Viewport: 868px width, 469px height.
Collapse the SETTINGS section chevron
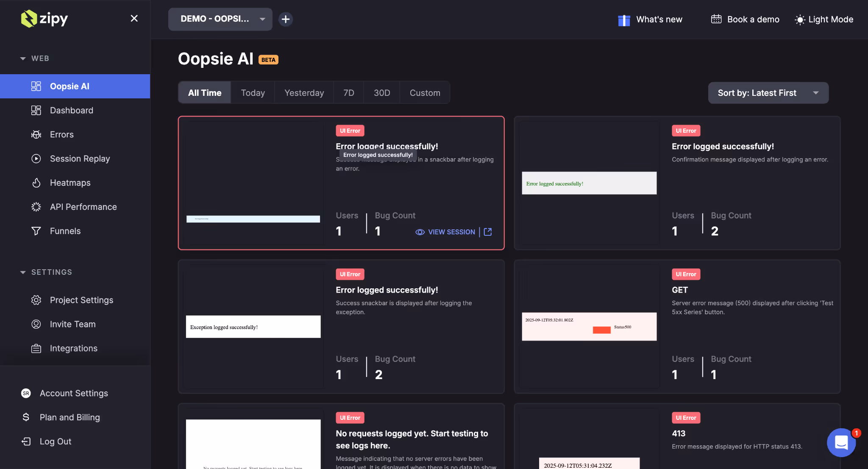click(22, 272)
